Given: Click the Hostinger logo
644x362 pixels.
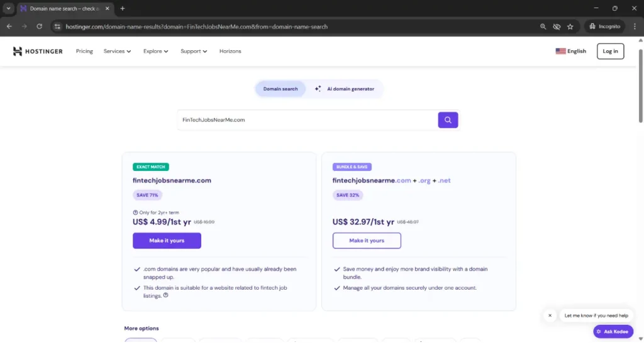Looking at the screenshot, I should [x=38, y=52].
